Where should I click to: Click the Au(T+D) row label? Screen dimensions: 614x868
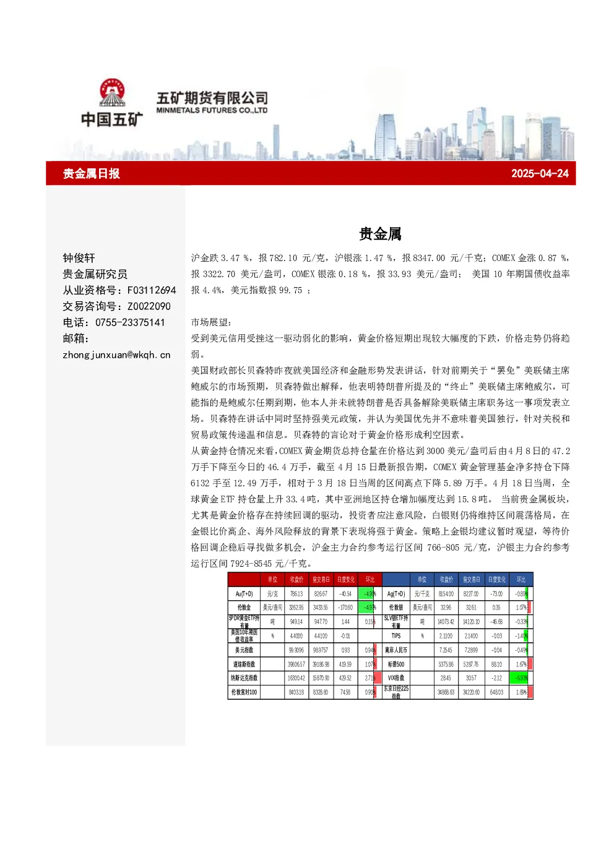(x=244, y=594)
